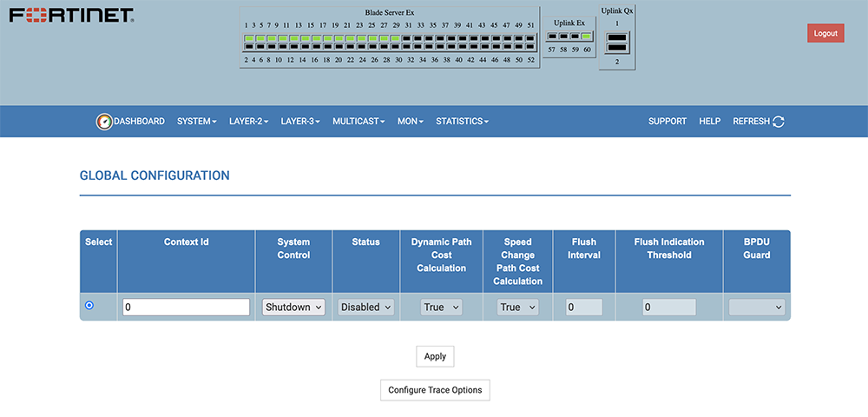Viewport: 868px width, 417px height.
Task: Click Uplink Qx port 1 icon
Action: (x=617, y=37)
